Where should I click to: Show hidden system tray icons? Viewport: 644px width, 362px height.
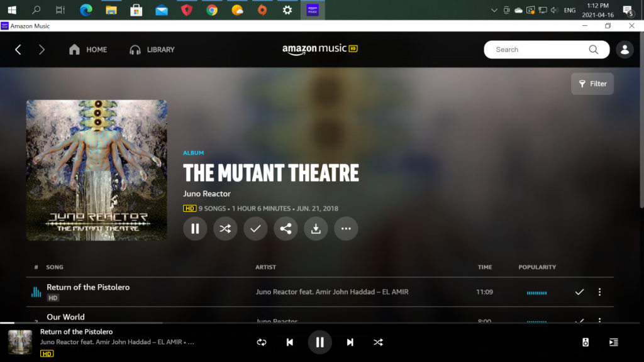[494, 10]
